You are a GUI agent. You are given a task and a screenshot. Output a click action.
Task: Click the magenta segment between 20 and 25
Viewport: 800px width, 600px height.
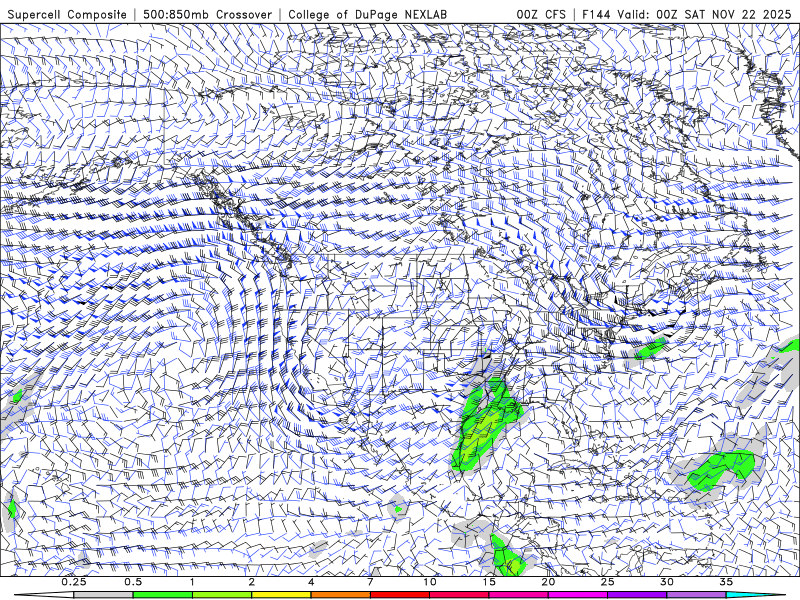pos(578,595)
